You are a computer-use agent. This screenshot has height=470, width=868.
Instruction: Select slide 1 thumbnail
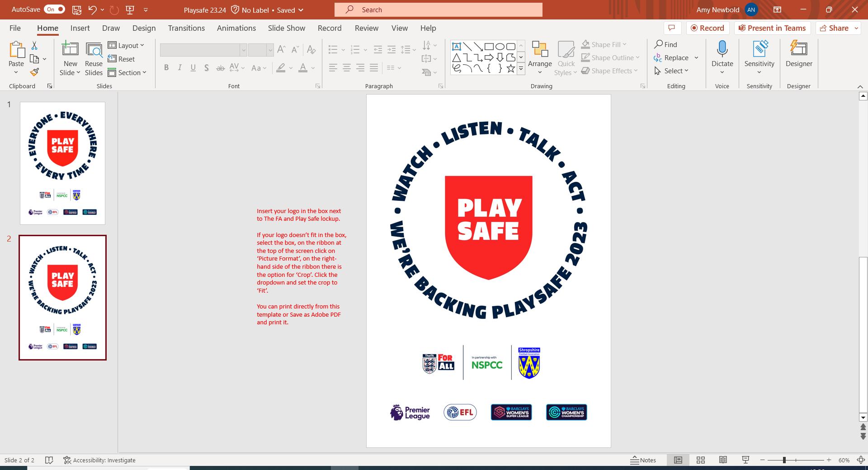(x=62, y=163)
